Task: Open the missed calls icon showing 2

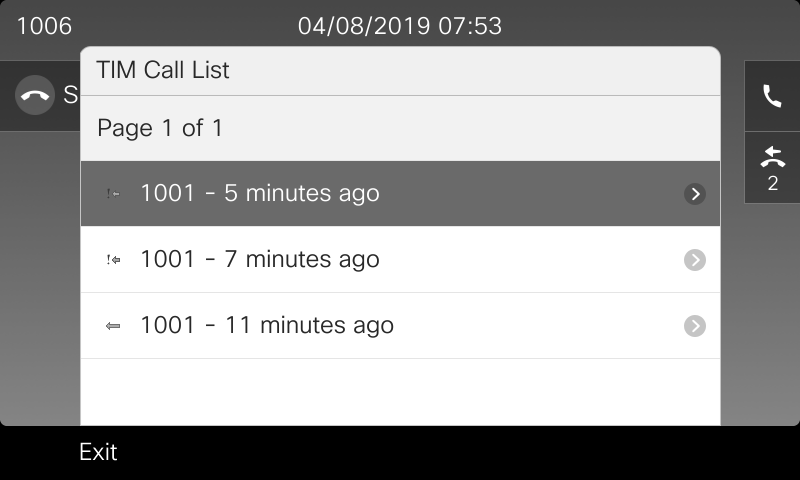Action: pyautogui.click(x=772, y=168)
